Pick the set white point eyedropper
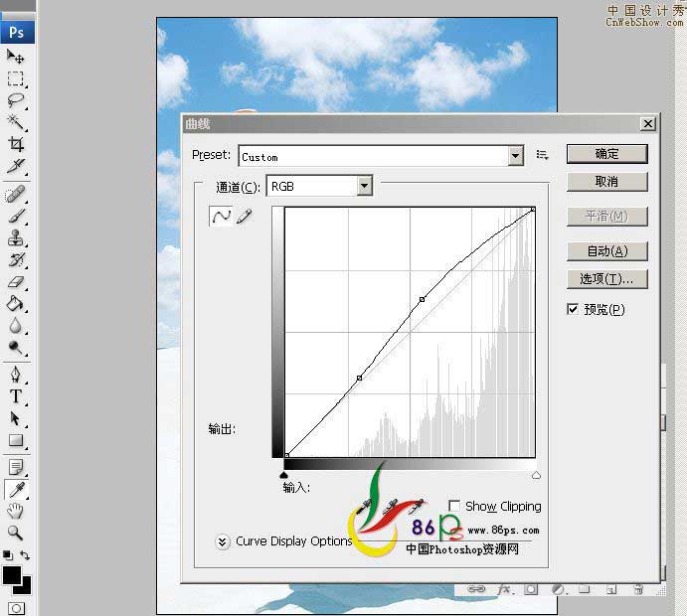This screenshot has height=616, width=687. click(417, 507)
